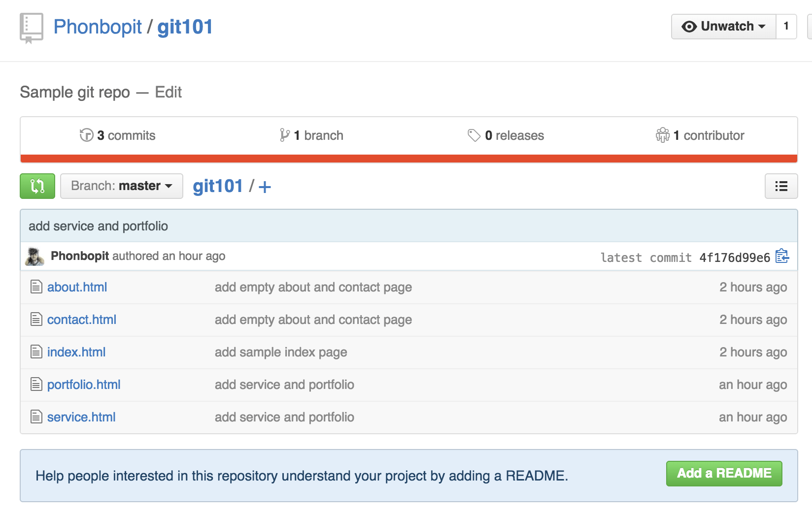Open about.html commit message link
The image size is (812, 514).
coord(313,287)
